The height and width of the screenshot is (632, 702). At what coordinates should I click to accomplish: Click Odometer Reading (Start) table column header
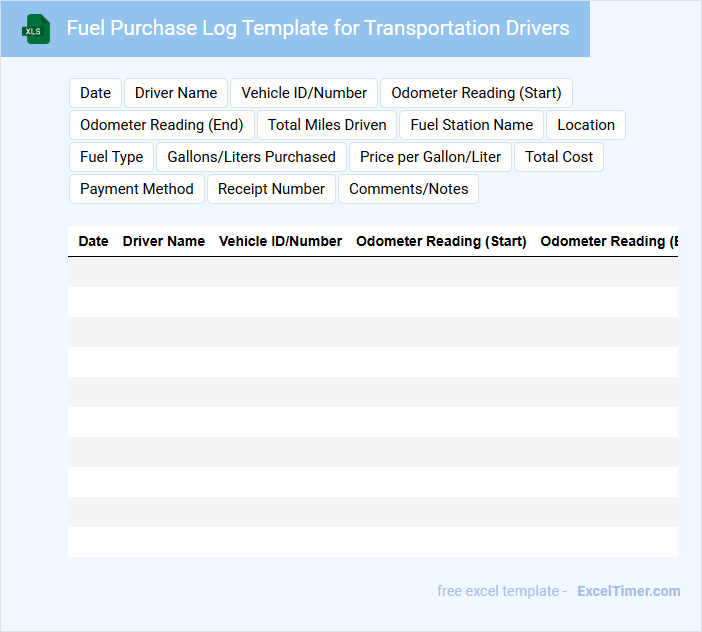coord(441,241)
